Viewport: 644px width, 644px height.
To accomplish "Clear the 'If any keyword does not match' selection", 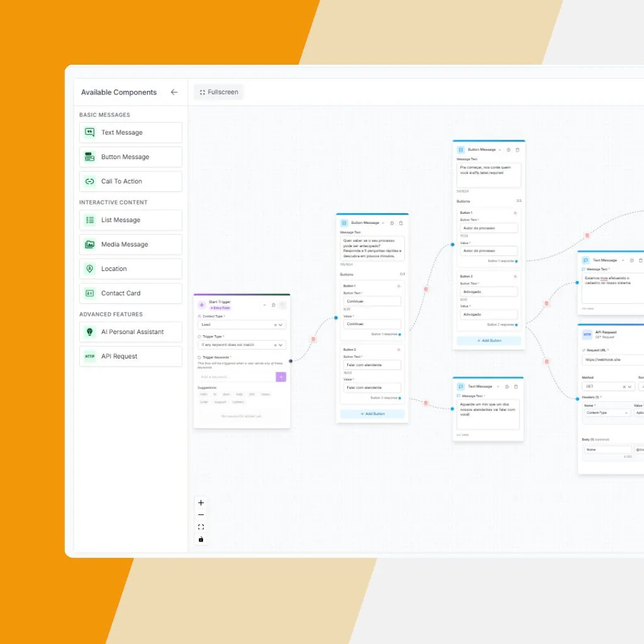I will (x=275, y=345).
